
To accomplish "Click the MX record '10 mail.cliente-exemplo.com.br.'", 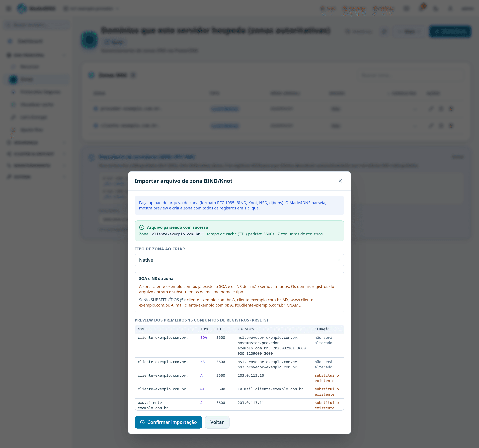I will tap(271, 389).
